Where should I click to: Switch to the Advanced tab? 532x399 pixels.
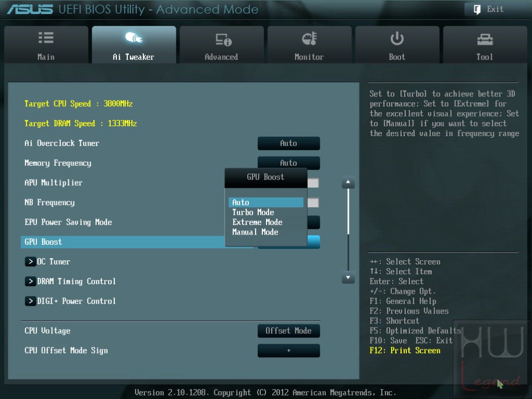pos(222,44)
